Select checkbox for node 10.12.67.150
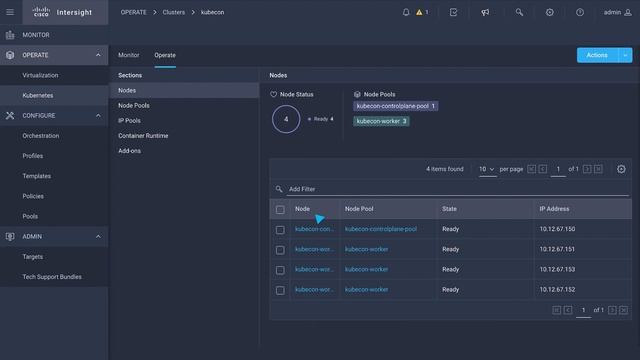This screenshot has width=640, height=360. point(280,230)
